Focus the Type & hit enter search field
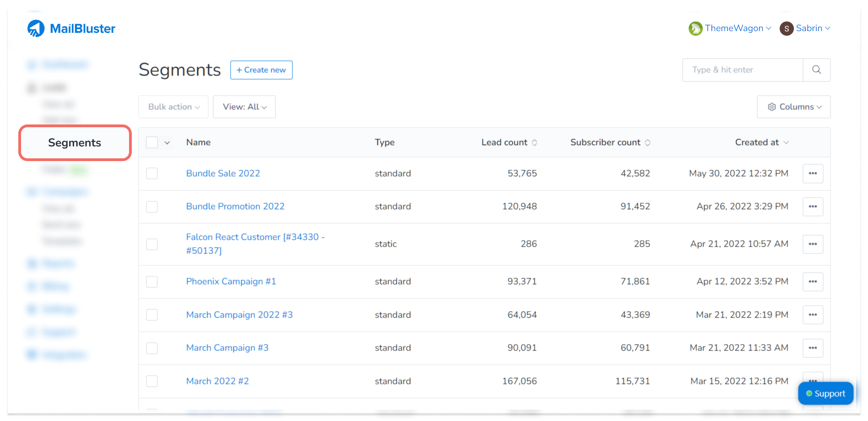The height and width of the screenshot is (421, 868). [742, 70]
